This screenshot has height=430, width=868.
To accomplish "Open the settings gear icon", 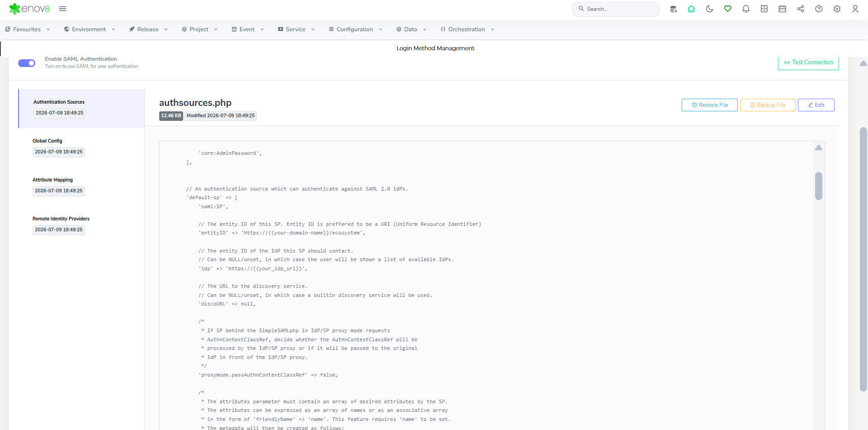I will [x=837, y=9].
